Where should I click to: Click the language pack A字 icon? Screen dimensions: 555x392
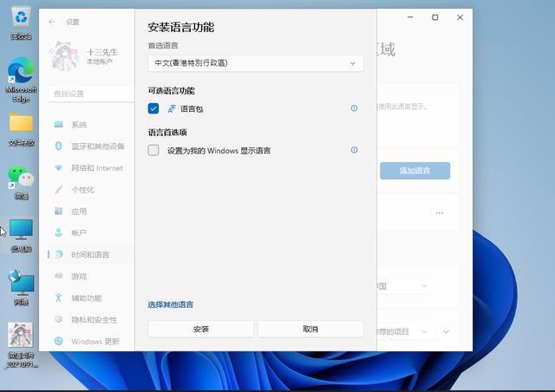coord(172,108)
